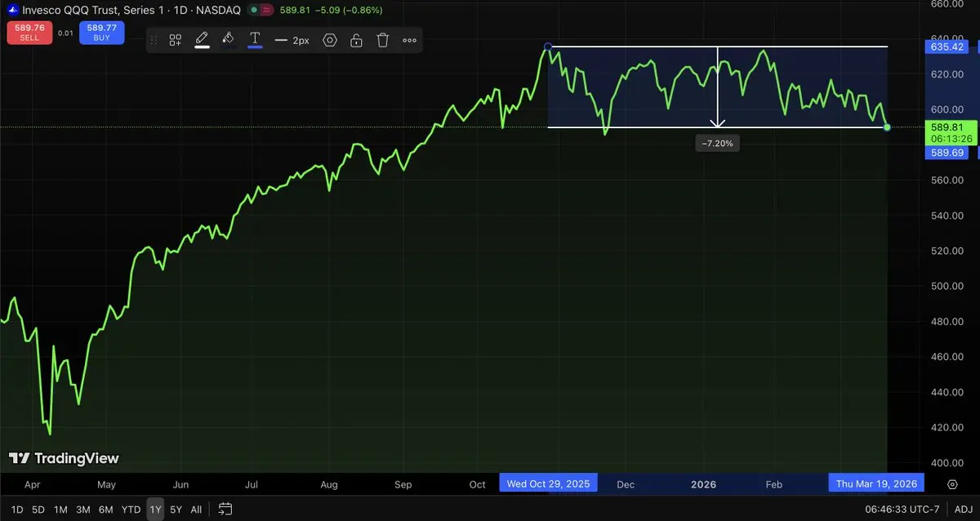Grab the floating toolbar drag handle

click(x=154, y=40)
